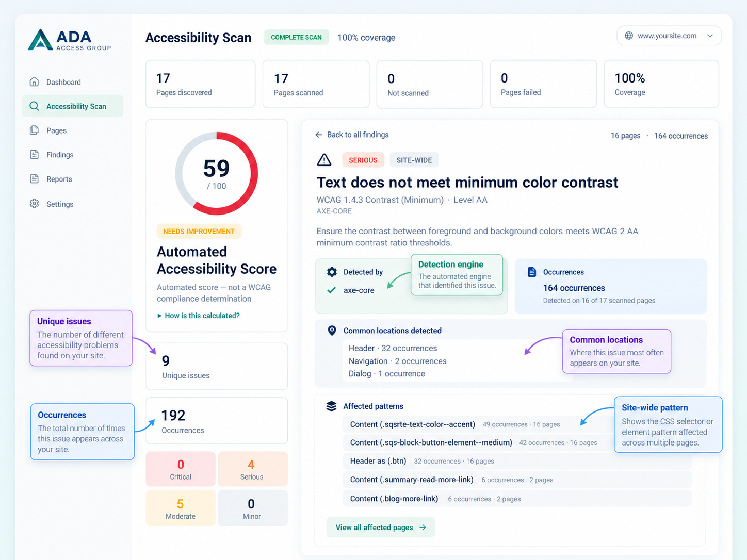This screenshot has width=747, height=560.
Task: Click the Findings document icon
Action: point(34,154)
